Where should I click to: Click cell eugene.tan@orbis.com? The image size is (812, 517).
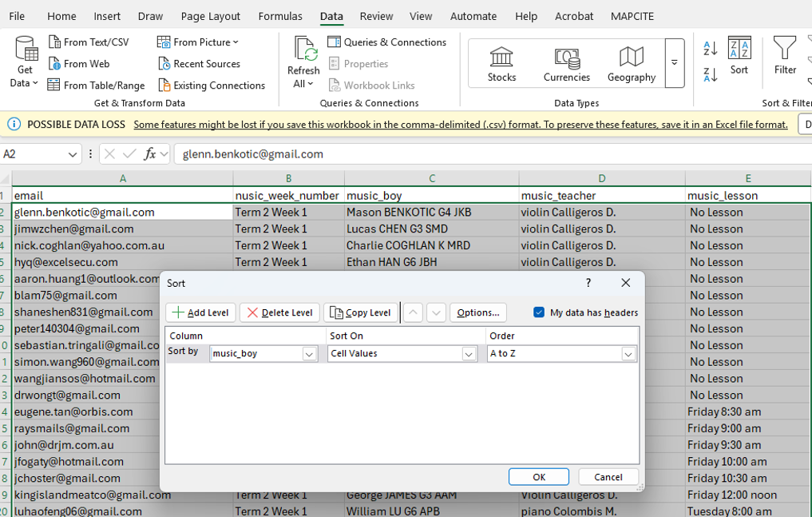pos(86,412)
